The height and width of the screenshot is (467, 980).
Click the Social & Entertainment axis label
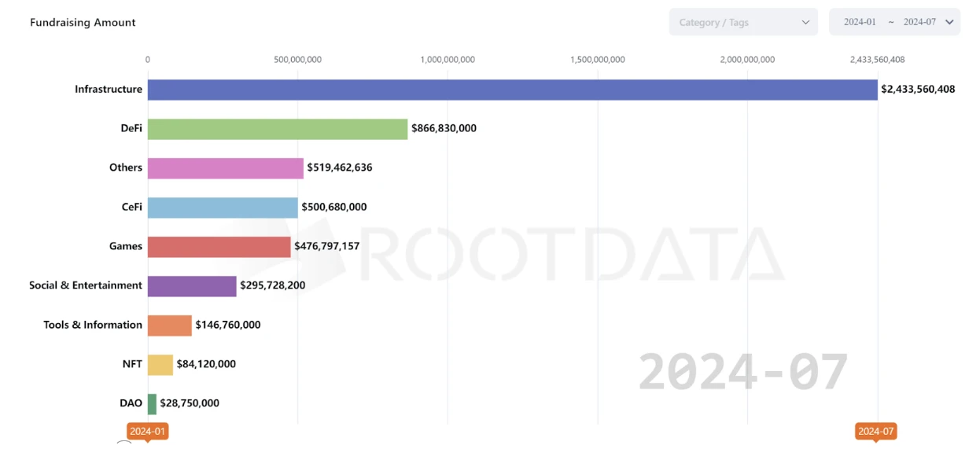point(86,285)
